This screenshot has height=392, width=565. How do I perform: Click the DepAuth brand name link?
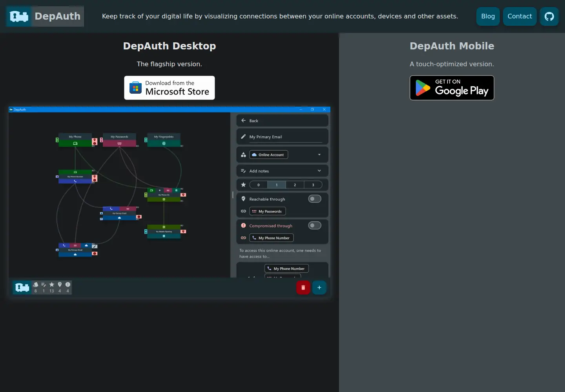click(58, 16)
